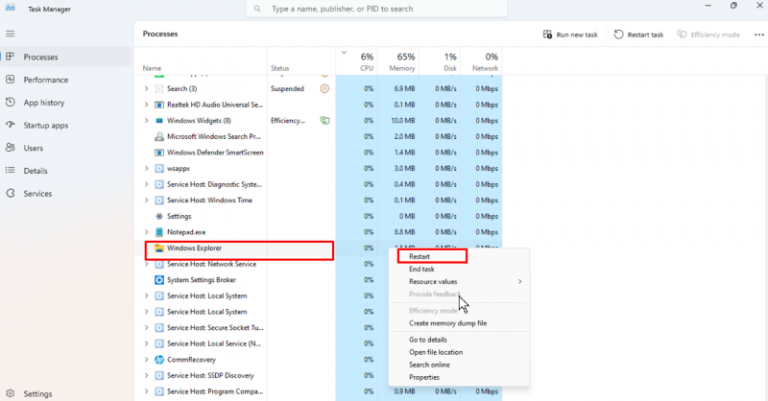Screen dimensions: 768x401
Task: Sort processes by Memory column header
Action: coord(405,62)
